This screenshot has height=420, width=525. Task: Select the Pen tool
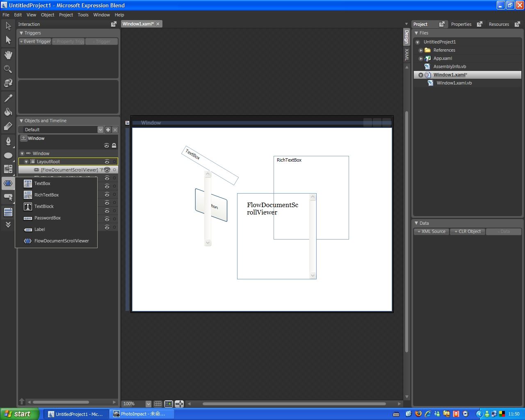pos(8,142)
